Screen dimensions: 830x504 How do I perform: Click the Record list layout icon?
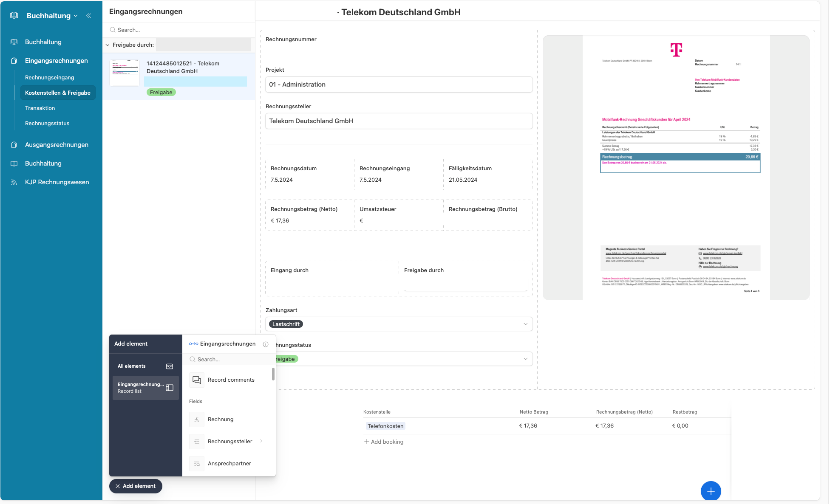pyautogui.click(x=170, y=388)
